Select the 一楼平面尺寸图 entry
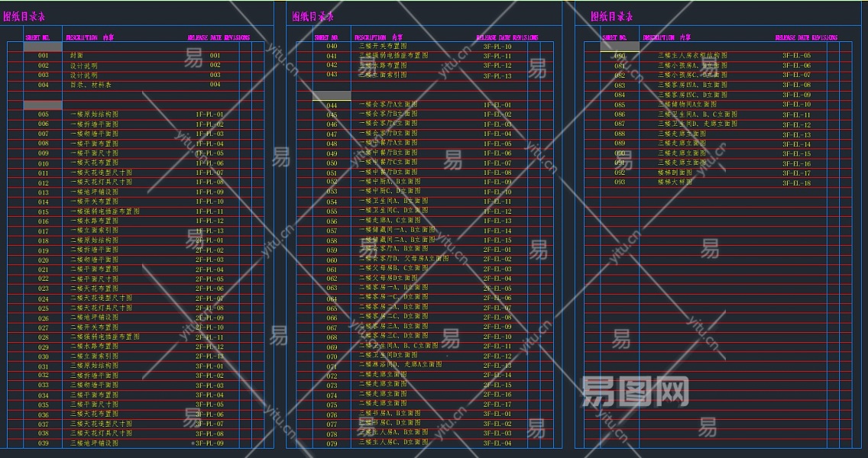This screenshot has height=458, width=868. click(x=94, y=153)
